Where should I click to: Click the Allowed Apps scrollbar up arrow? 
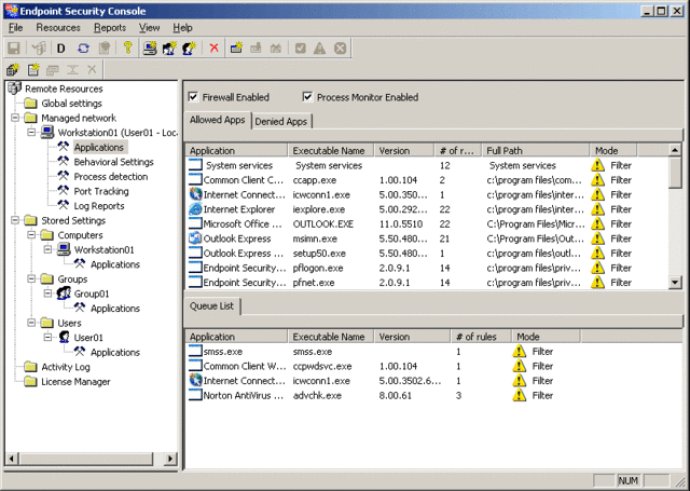point(675,150)
